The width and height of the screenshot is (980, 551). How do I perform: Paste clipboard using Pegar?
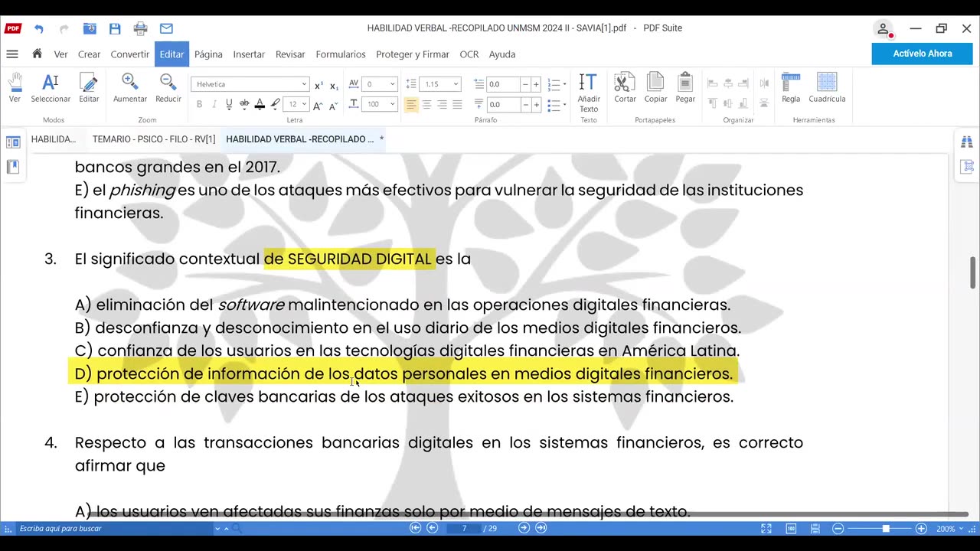tap(685, 88)
